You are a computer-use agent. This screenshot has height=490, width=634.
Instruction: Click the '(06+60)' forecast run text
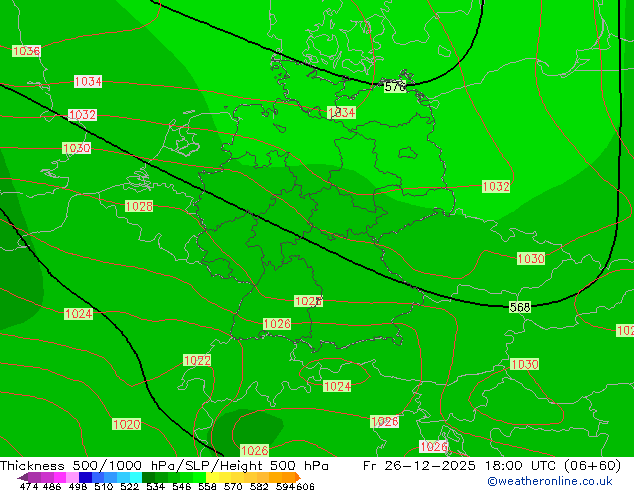click(x=592, y=466)
